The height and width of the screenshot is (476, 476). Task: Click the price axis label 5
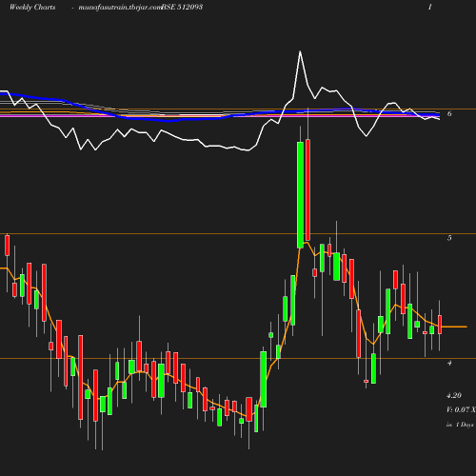click(449, 238)
